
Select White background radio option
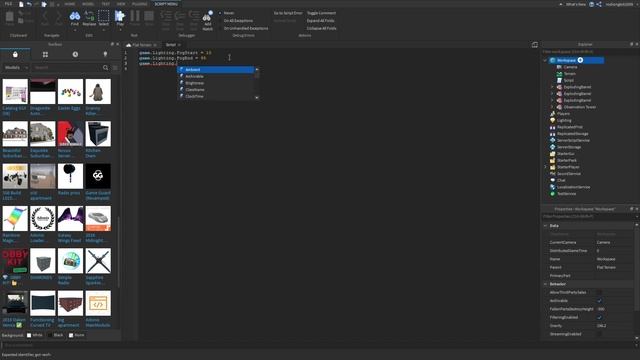29,335
